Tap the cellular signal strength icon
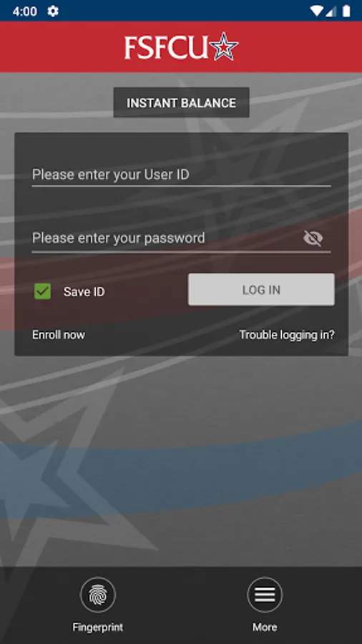This screenshot has height=644, width=362. click(x=331, y=11)
